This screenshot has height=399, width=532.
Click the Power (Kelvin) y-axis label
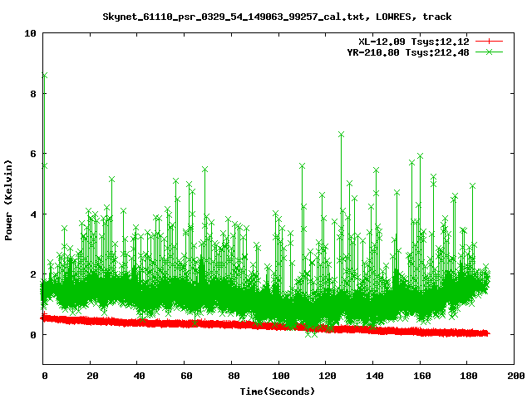9,198
